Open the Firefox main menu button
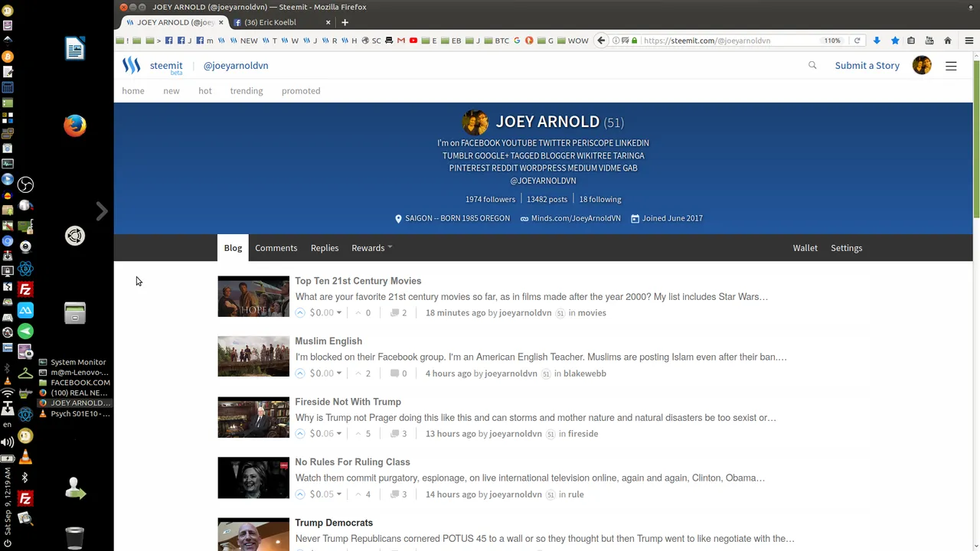Image resolution: width=980 pixels, height=551 pixels. point(969,41)
